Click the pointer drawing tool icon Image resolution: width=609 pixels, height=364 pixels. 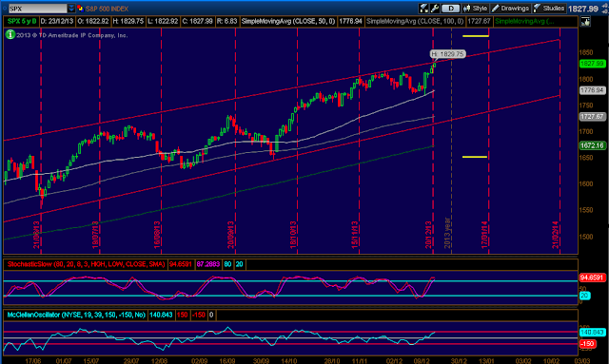pyautogui.click(x=585, y=22)
